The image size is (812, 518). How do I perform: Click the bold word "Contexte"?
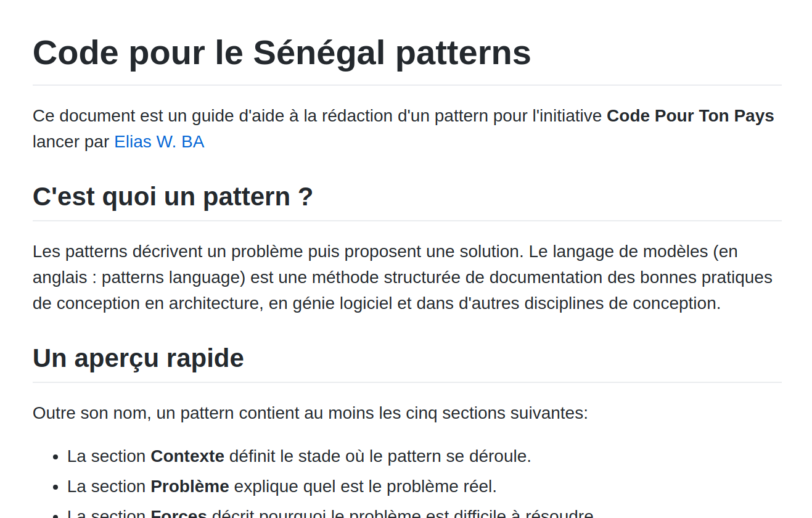pyautogui.click(x=187, y=456)
